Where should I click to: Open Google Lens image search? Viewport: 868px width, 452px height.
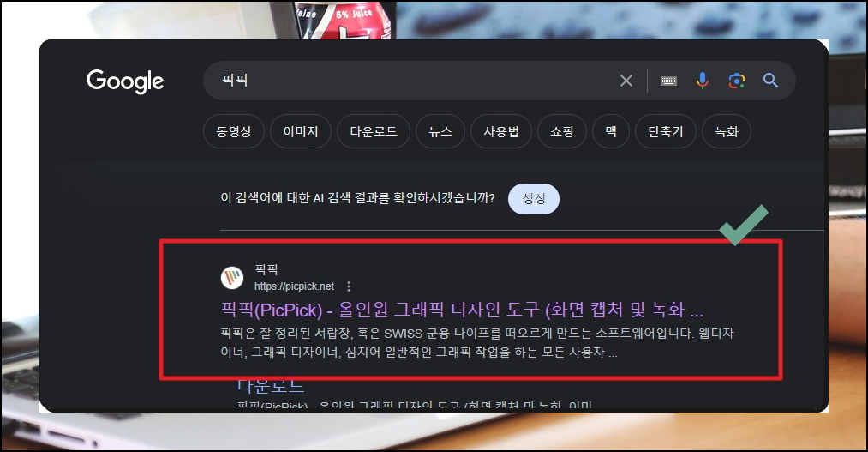pyautogui.click(x=736, y=81)
